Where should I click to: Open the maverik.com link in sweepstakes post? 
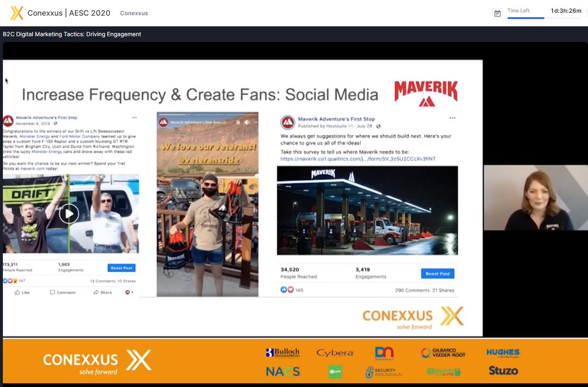(33, 168)
